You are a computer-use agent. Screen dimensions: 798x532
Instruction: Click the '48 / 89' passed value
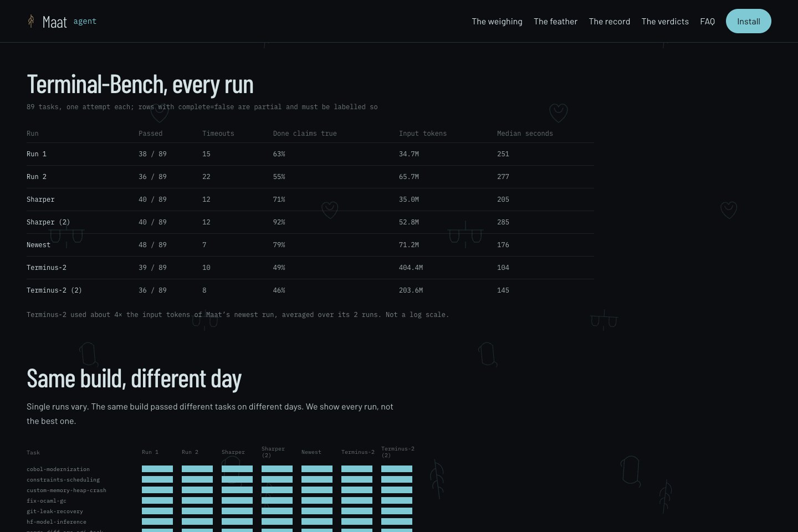[152, 245]
